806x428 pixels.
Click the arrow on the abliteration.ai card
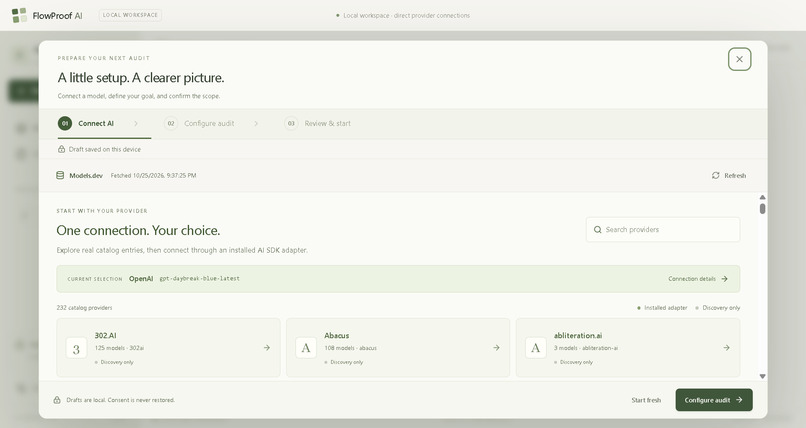(x=726, y=348)
